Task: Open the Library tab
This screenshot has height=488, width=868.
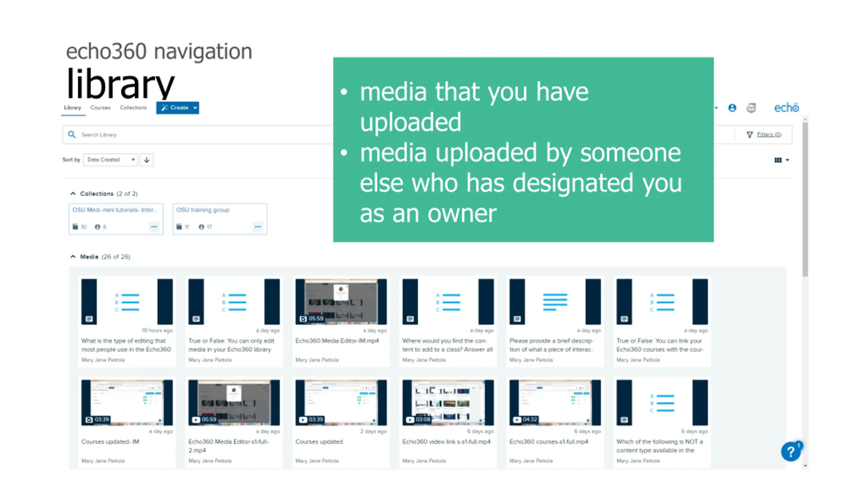Action: point(73,108)
